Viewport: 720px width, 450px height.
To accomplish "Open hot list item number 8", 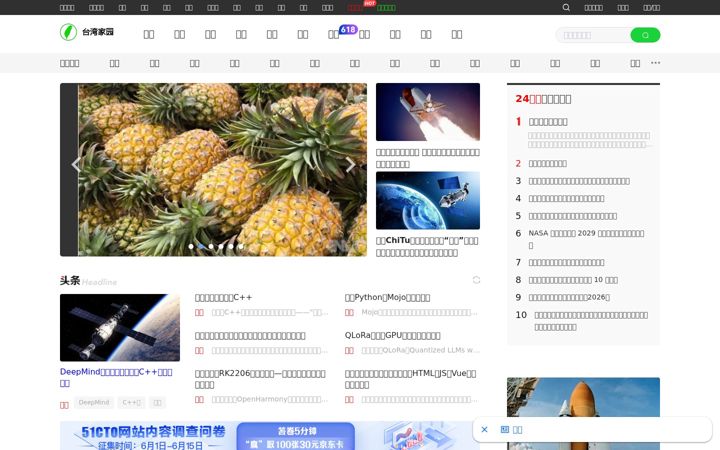I will coord(573,280).
